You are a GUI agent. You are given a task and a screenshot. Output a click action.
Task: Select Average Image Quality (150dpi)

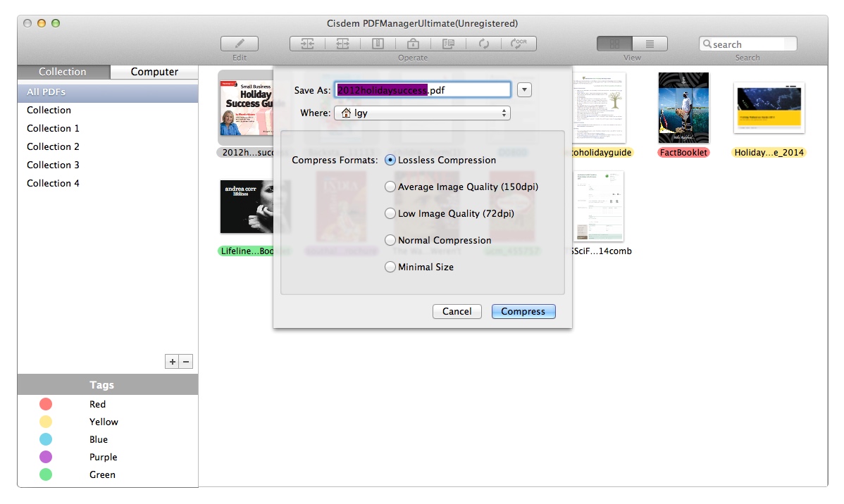(390, 187)
